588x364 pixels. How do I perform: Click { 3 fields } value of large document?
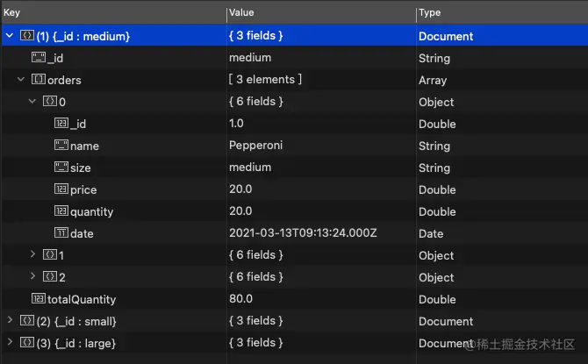(x=255, y=342)
